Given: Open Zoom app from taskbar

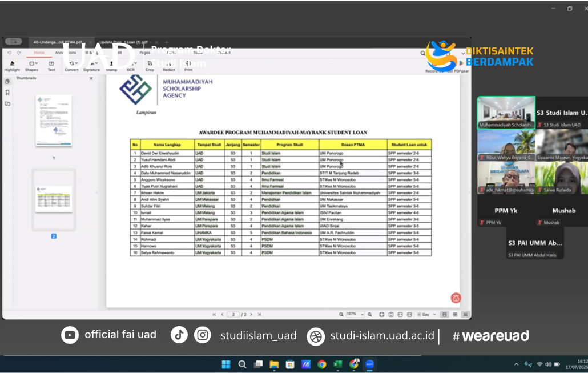Looking at the screenshot, I should [370, 364].
